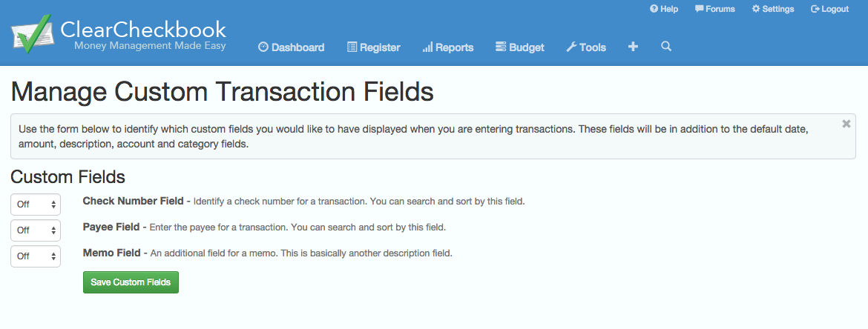Click the plus icon in navigation bar
Image resolution: width=868 pixels, height=329 pixels.
[633, 47]
